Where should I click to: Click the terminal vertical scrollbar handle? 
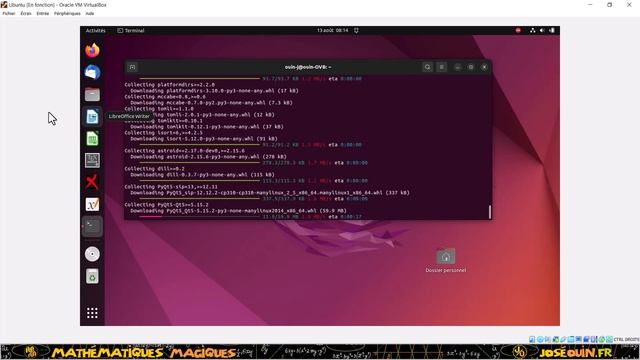pyautogui.click(x=490, y=212)
